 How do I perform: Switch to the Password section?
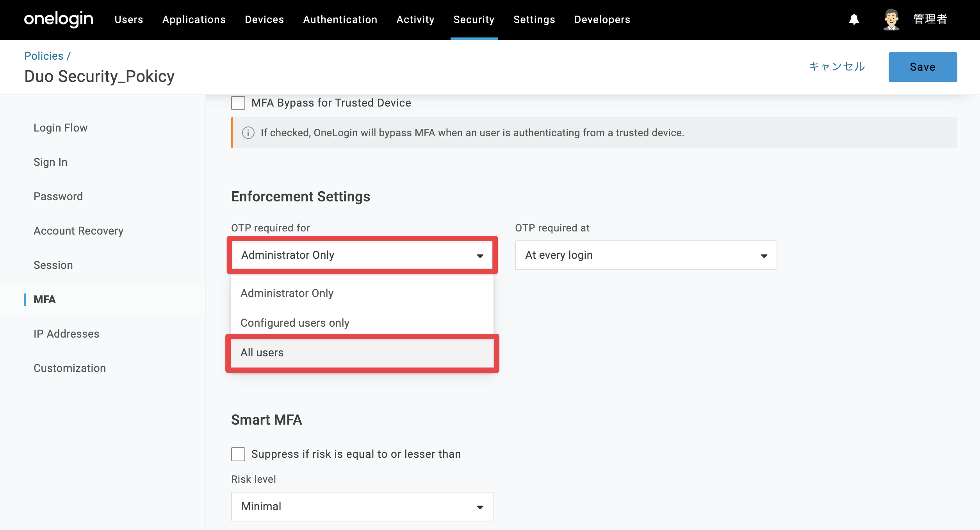(x=58, y=196)
